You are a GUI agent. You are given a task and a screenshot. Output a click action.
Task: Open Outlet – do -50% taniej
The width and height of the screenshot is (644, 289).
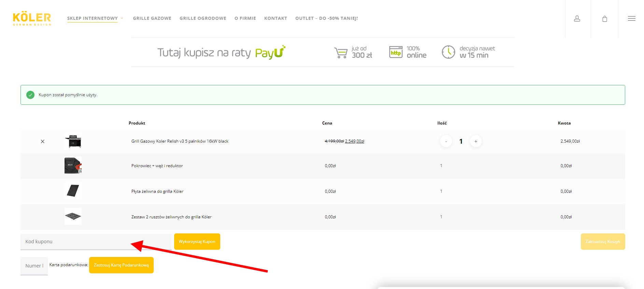point(327,18)
